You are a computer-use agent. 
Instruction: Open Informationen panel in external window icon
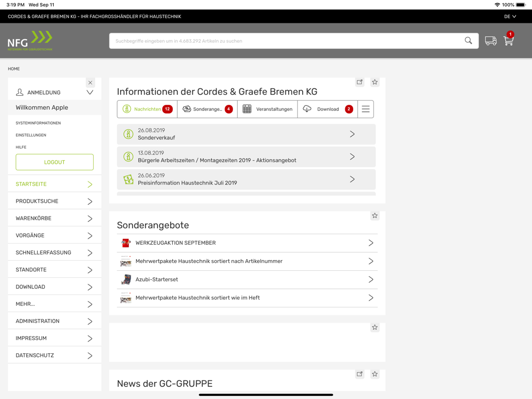360,82
